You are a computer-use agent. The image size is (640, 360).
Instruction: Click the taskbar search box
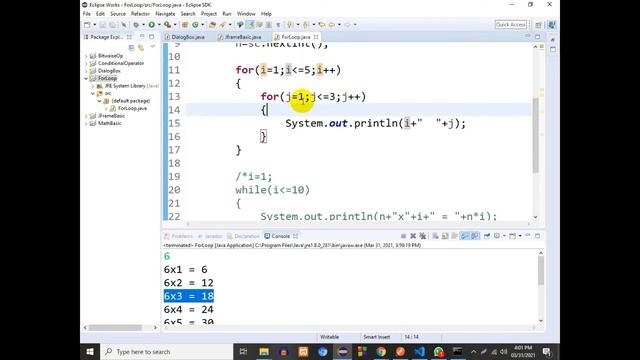pos(167,351)
